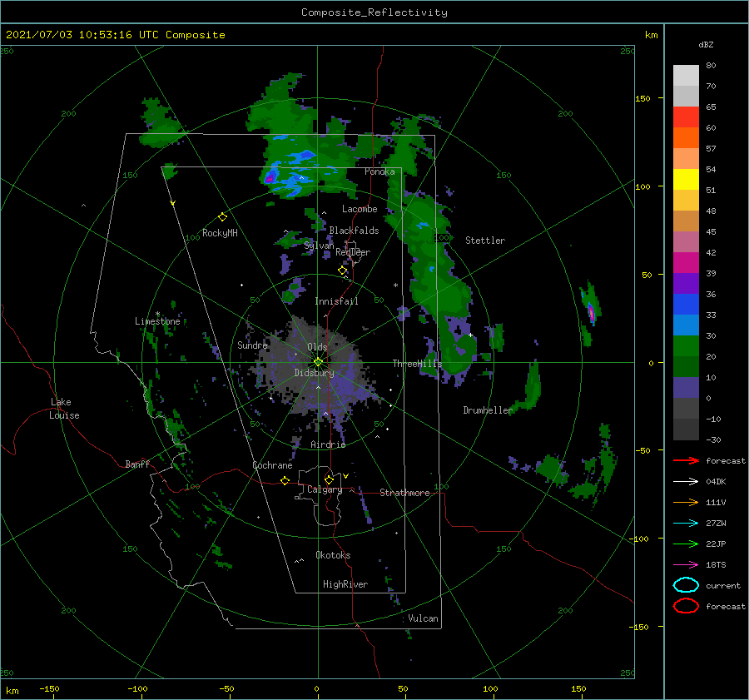Click the dBZ legend heading
Viewport: 749px width, 700px height.
[x=706, y=44]
